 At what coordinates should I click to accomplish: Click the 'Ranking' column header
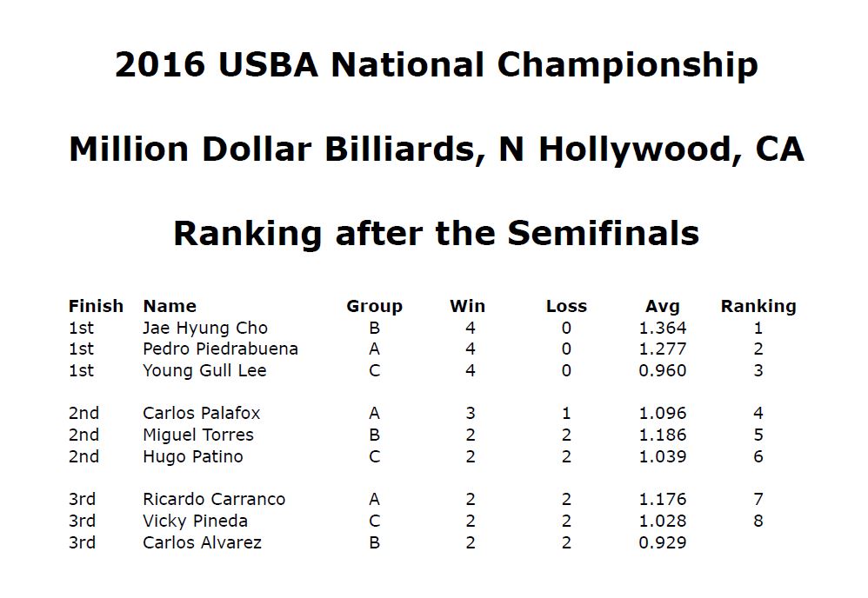(758, 307)
